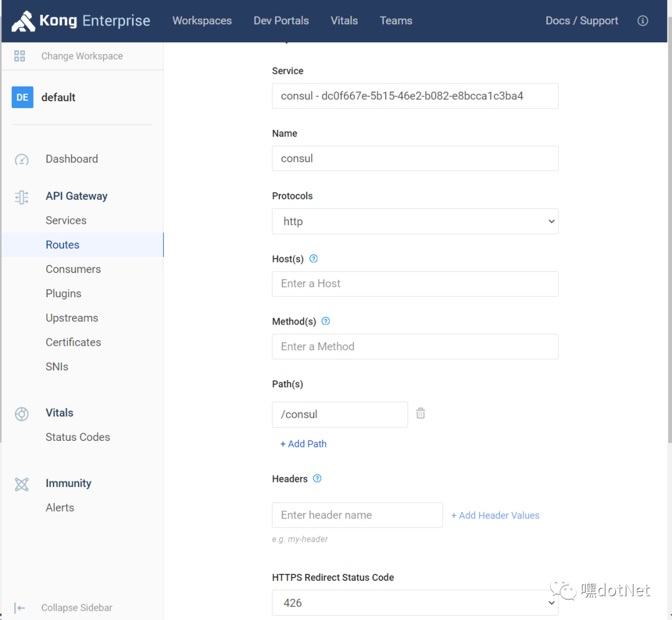Click the default workspace name
Viewport: 672px width, 620px height.
tap(58, 97)
